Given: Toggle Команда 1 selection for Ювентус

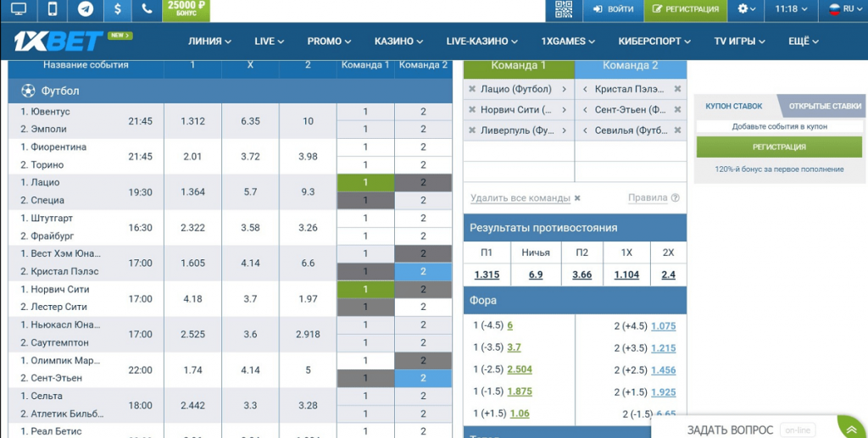Looking at the screenshot, I should point(365,111).
